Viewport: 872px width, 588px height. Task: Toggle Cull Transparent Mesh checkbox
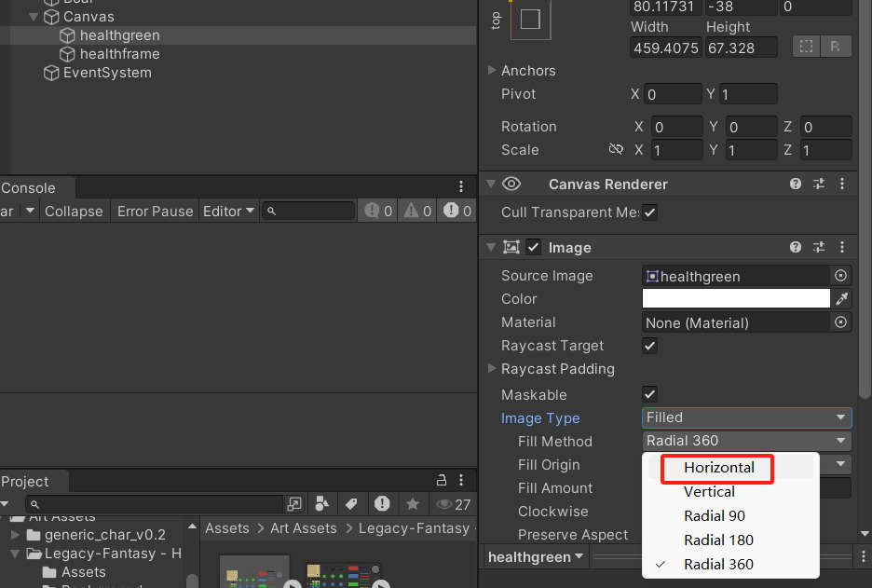pyautogui.click(x=649, y=212)
